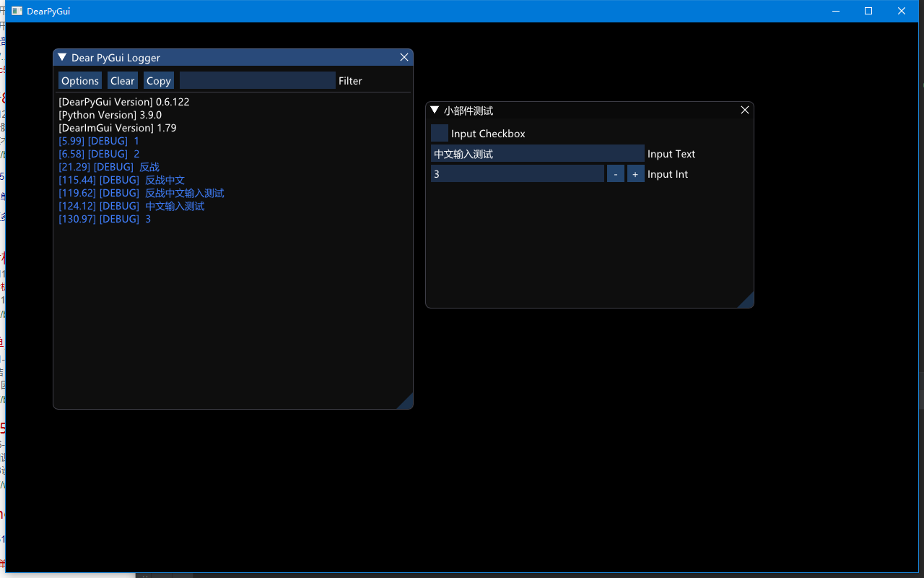Increase Input Int using the plus button
The height and width of the screenshot is (578, 924).
(635, 173)
